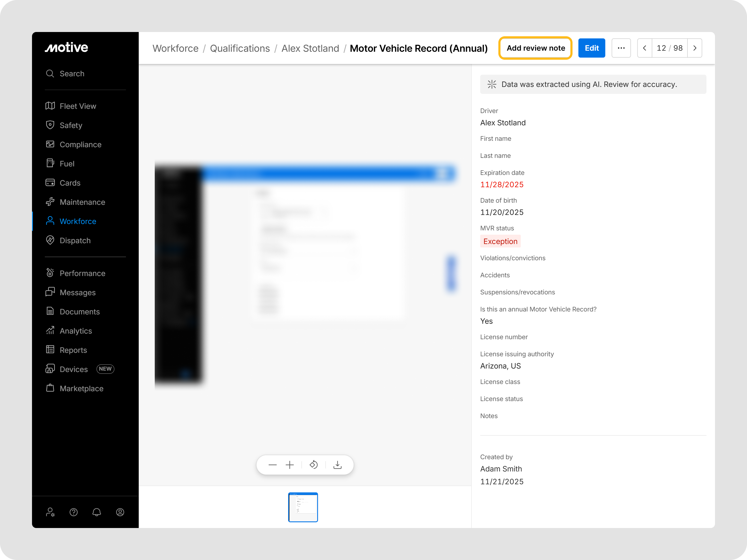Click the zoom out minus icon

[273, 465]
